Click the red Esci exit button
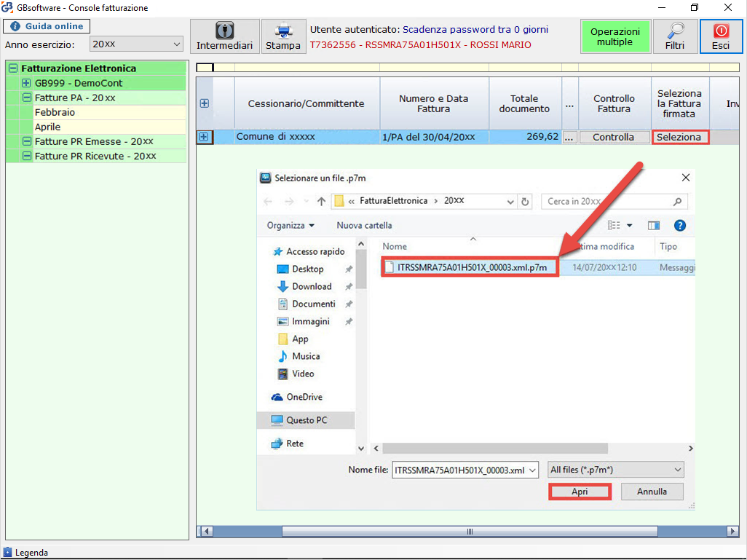This screenshot has width=747, height=560. click(x=721, y=36)
